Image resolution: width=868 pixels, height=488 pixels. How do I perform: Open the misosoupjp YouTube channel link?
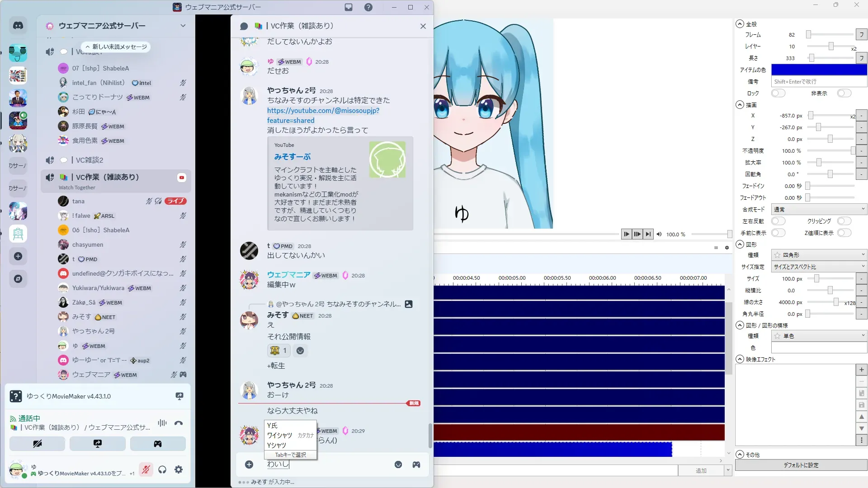323,111
